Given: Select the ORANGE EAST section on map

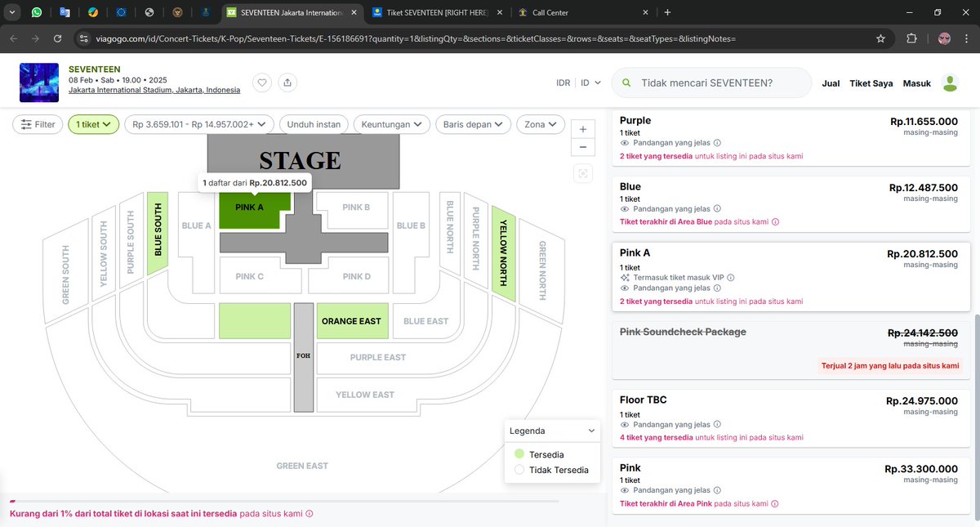Looking at the screenshot, I should click(x=351, y=321).
